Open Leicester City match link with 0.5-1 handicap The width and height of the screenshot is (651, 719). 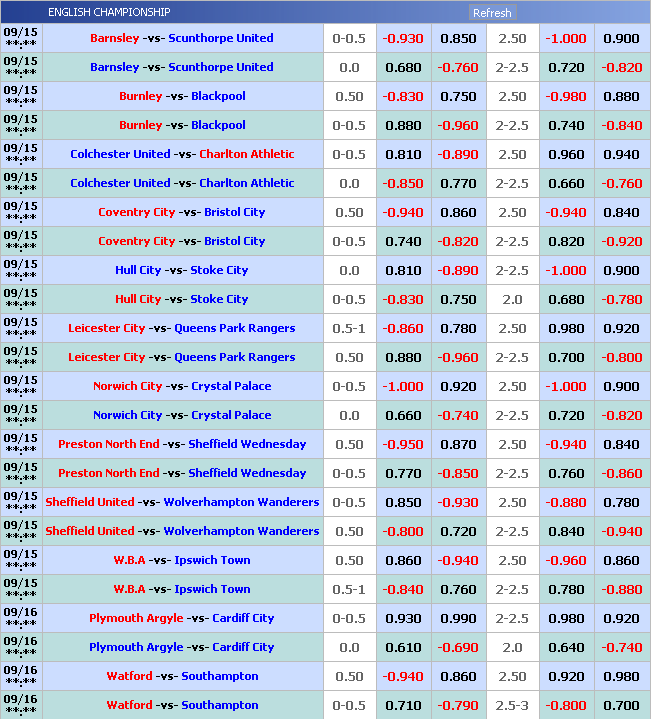(x=181, y=328)
